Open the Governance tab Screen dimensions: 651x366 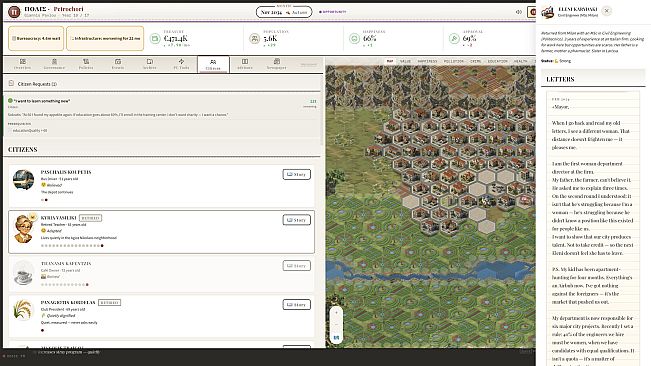(x=54, y=64)
